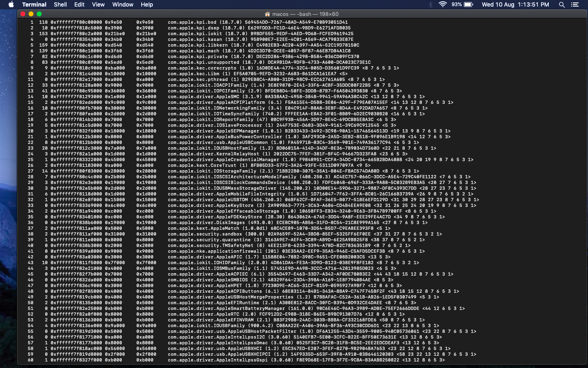
Task: Open the Shell menu
Action: point(60,4)
